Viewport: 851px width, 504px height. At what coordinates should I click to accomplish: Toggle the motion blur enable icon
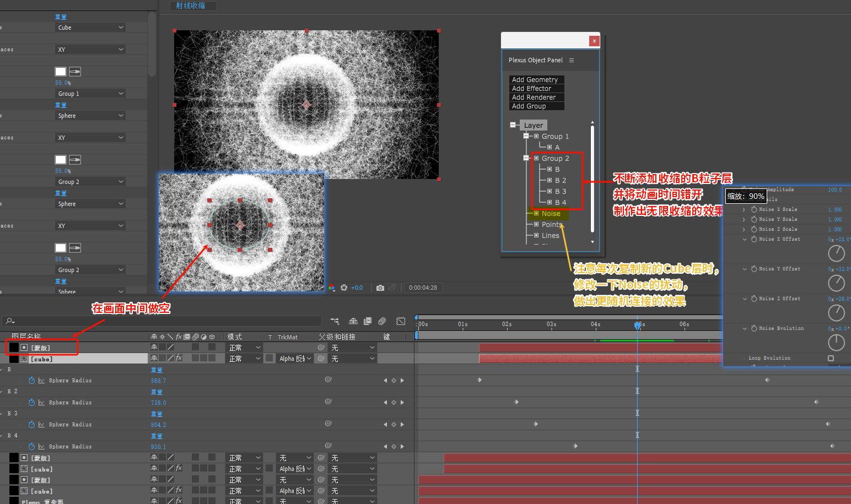[383, 321]
